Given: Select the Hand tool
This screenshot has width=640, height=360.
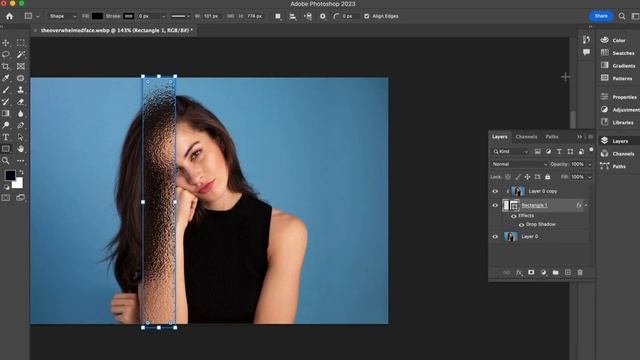Looking at the screenshot, I should coord(21,149).
